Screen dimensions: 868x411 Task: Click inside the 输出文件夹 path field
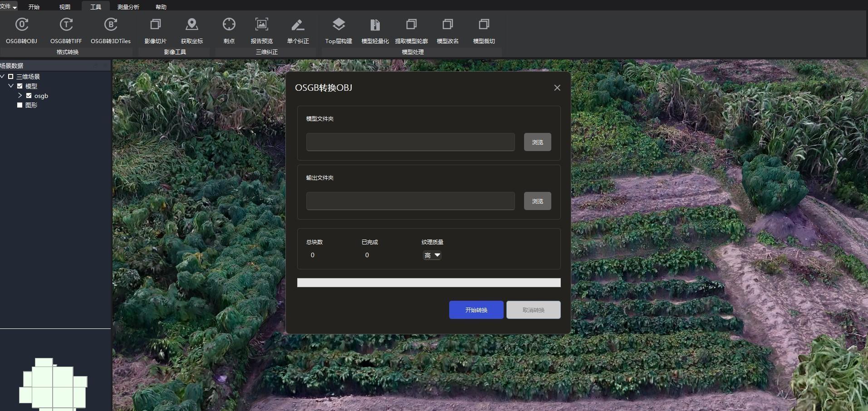pos(410,201)
